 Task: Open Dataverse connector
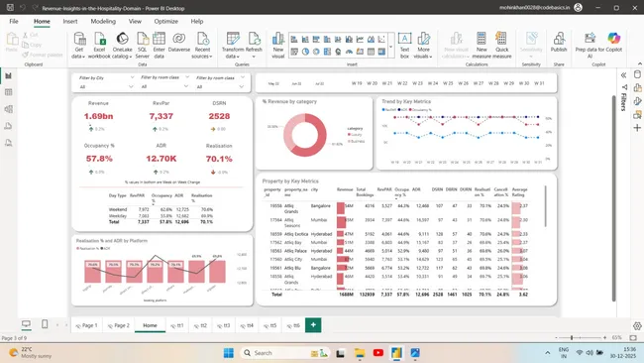[x=179, y=43]
